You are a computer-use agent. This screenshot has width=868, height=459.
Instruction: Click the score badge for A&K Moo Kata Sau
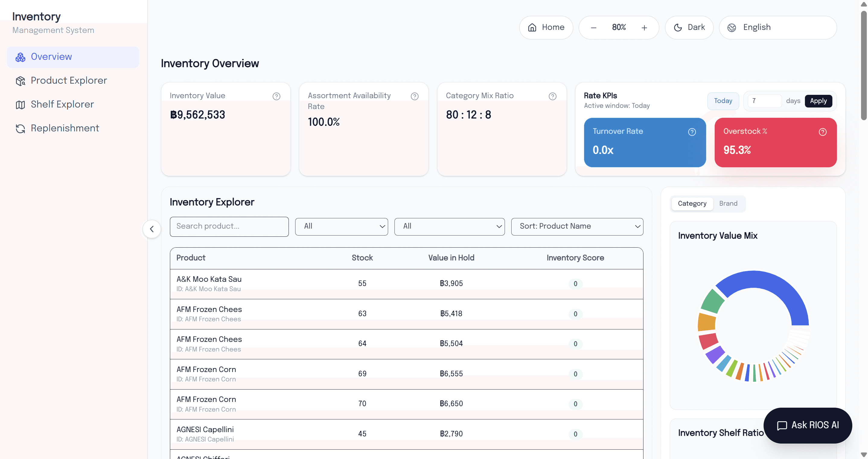(x=575, y=284)
